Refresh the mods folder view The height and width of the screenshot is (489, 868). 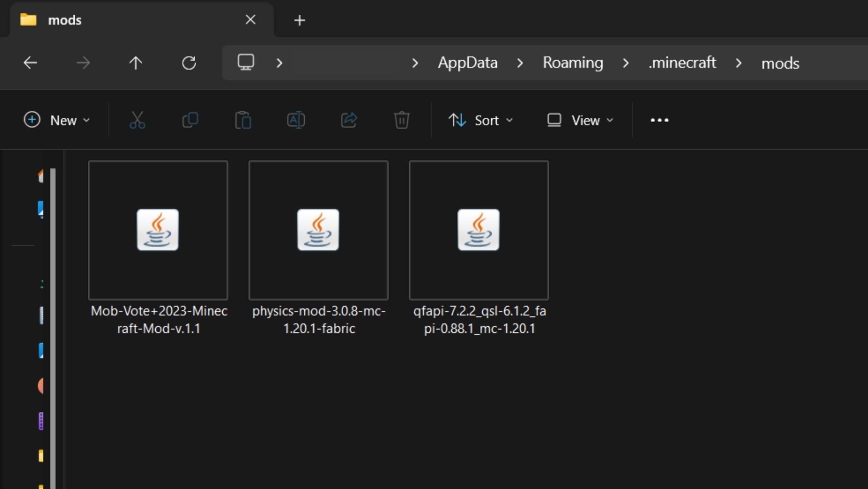click(x=189, y=63)
